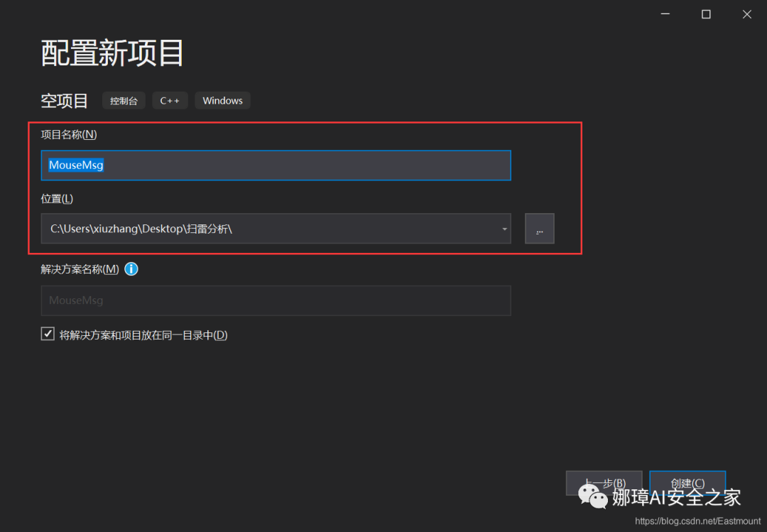This screenshot has height=532, width=767.
Task: Click the C++ tag label
Action: coord(170,101)
